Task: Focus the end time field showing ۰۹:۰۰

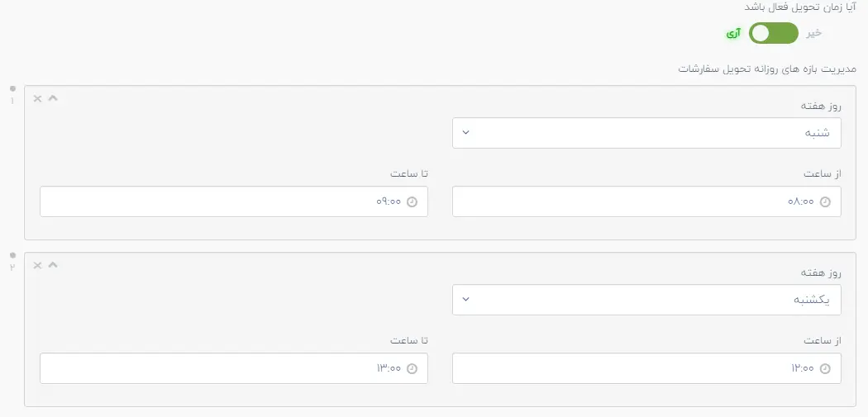Action: [234, 201]
